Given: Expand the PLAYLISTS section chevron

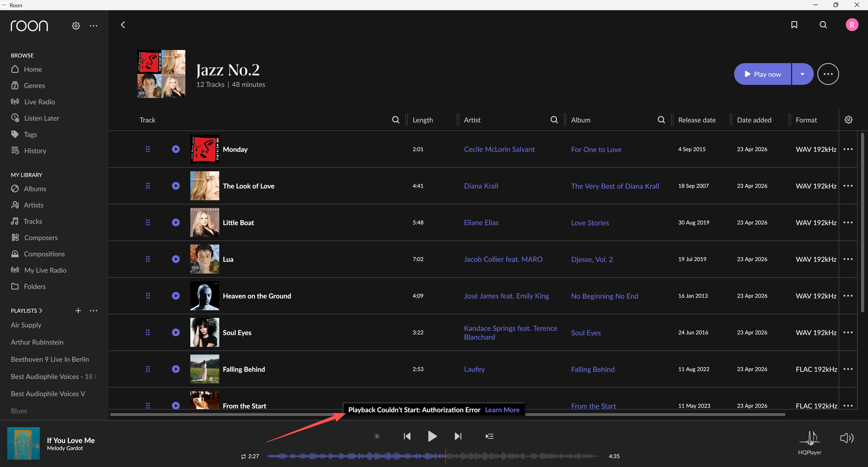Looking at the screenshot, I should pos(41,311).
